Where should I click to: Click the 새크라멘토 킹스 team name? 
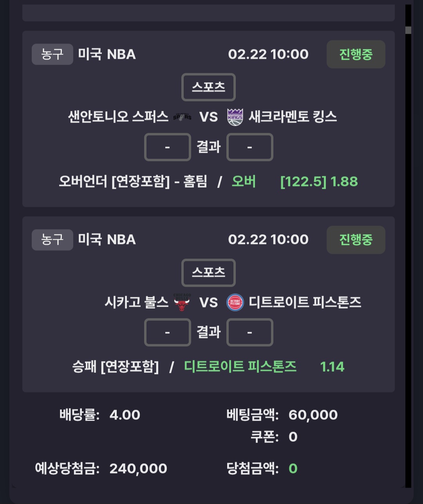point(293,117)
